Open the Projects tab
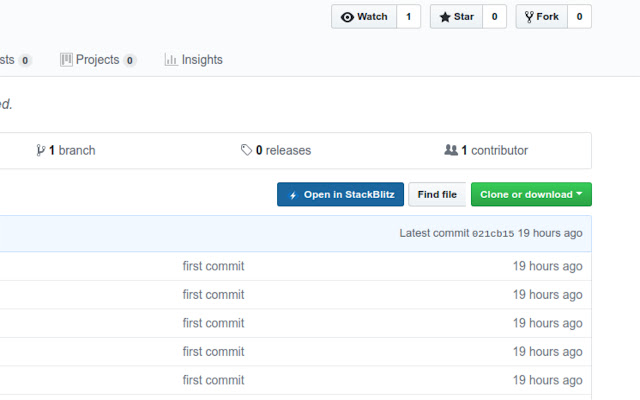Screen dimensions: 640x400 (98, 60)
